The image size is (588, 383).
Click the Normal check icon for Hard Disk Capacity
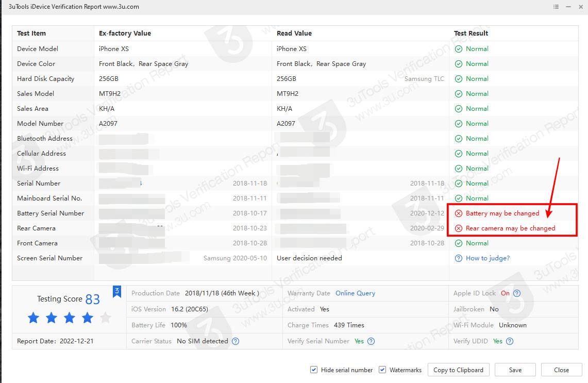(458, 79)
